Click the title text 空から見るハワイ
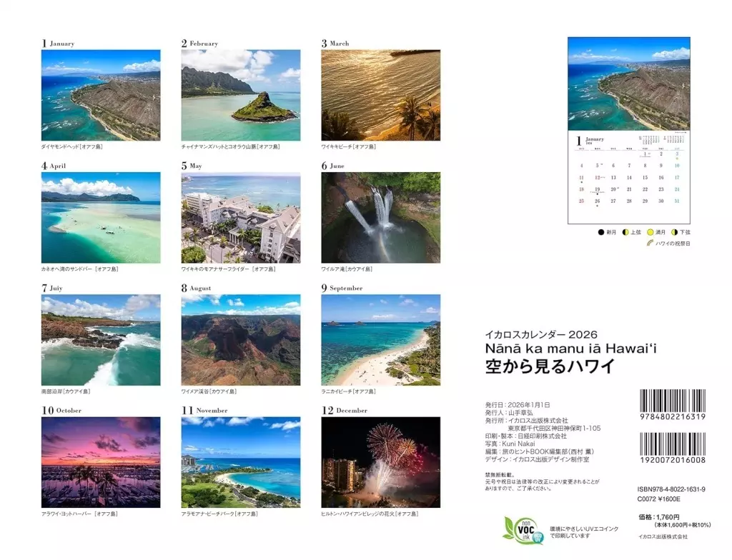Image resolution: width=732 pixels, height=560 pixels. point(550,367)
